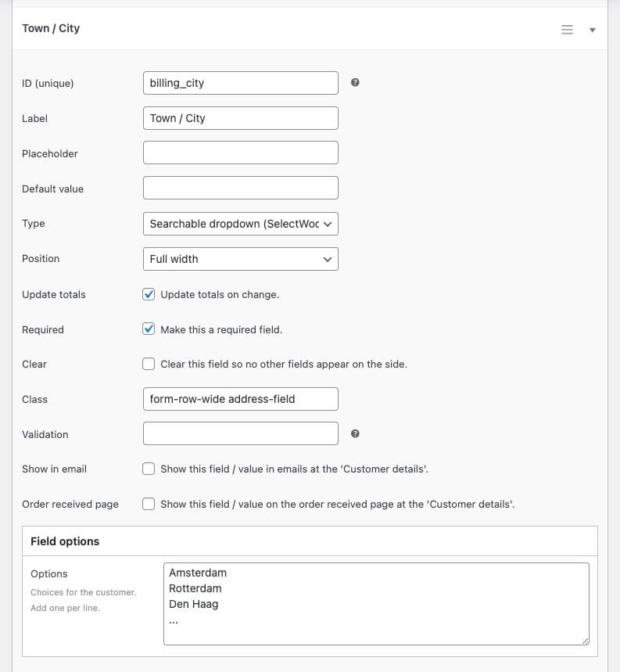The width and height of the screenshot is (620, 672).
Task: Collapse the Town / City panel arrow
Action: tap(593, 30)
